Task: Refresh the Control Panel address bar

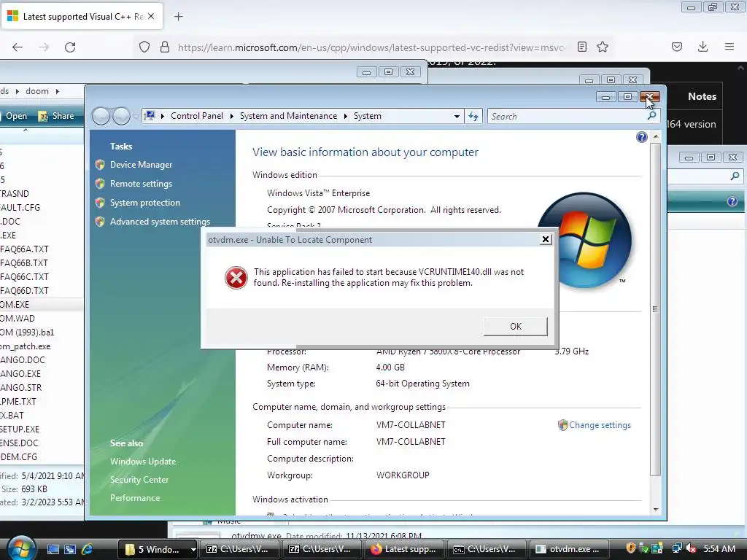Action: click(x=473, y=116)
